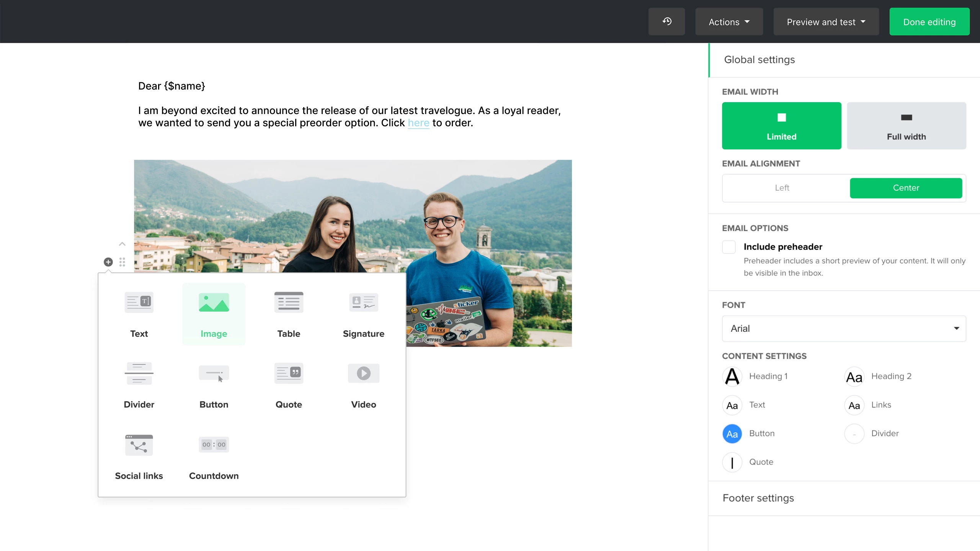This screenshot has width=980, height=551.
Task: Add a Signature block
Action: [x=363, y=314]
